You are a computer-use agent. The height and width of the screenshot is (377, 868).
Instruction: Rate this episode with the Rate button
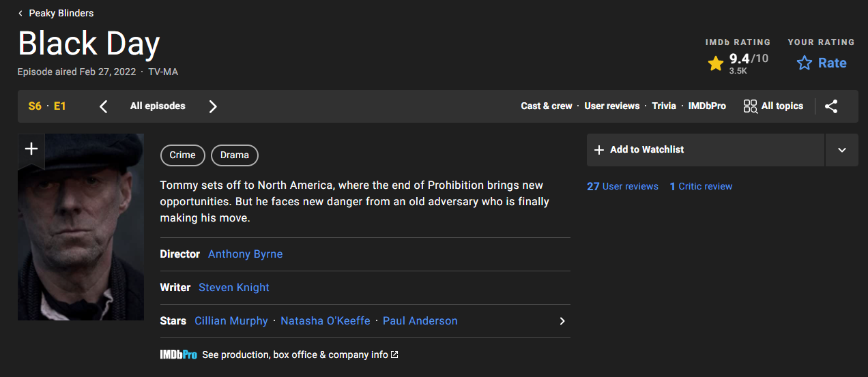(822, 63)
